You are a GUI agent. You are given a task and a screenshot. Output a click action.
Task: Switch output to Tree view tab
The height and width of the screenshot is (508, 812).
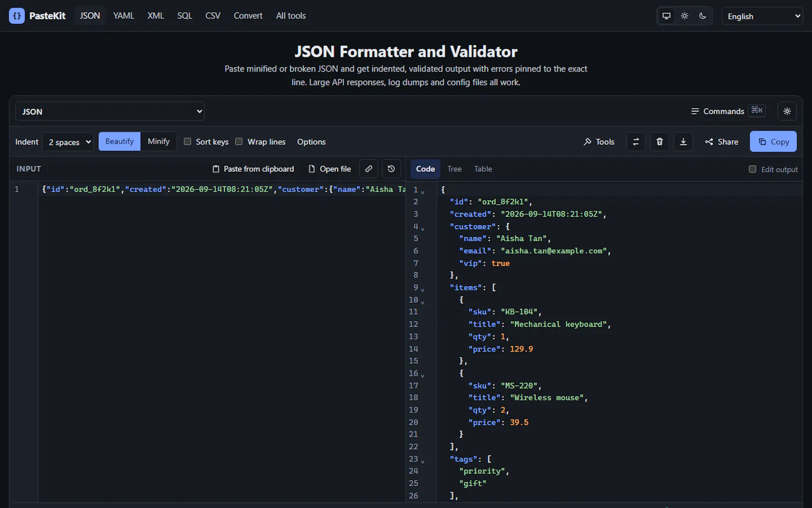tap(454, 169)
